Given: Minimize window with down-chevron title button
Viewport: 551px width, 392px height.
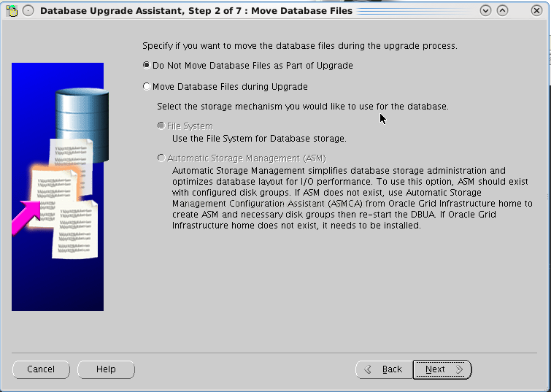Looking at the screenshot, I should pyautogui.click(x=485, y=10).
